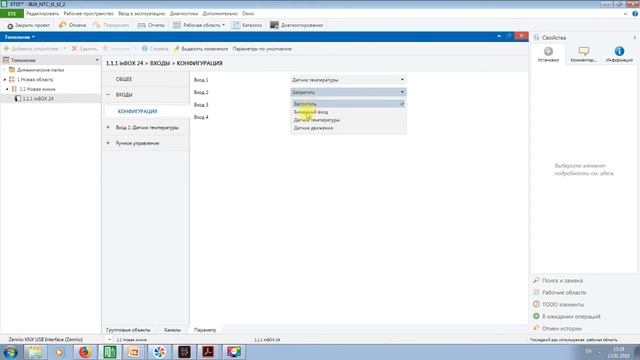Open the Рабочее пространство menu
Screen dimensions: 640x360
point(89,13)
